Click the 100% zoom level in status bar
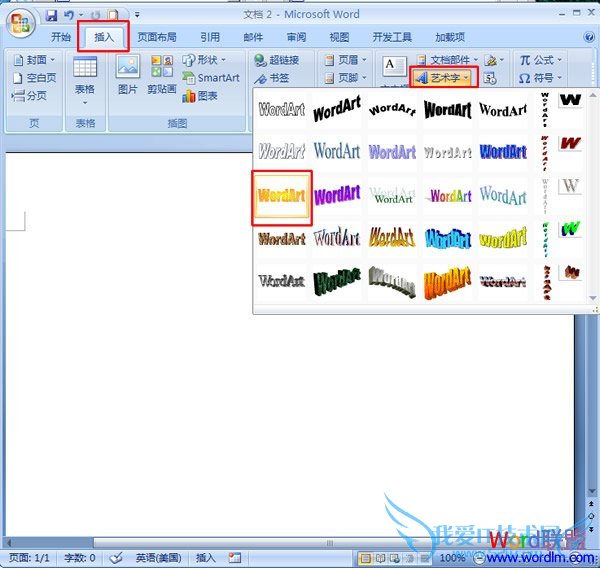This screenshot has height=568, width=600. point(452,558)
